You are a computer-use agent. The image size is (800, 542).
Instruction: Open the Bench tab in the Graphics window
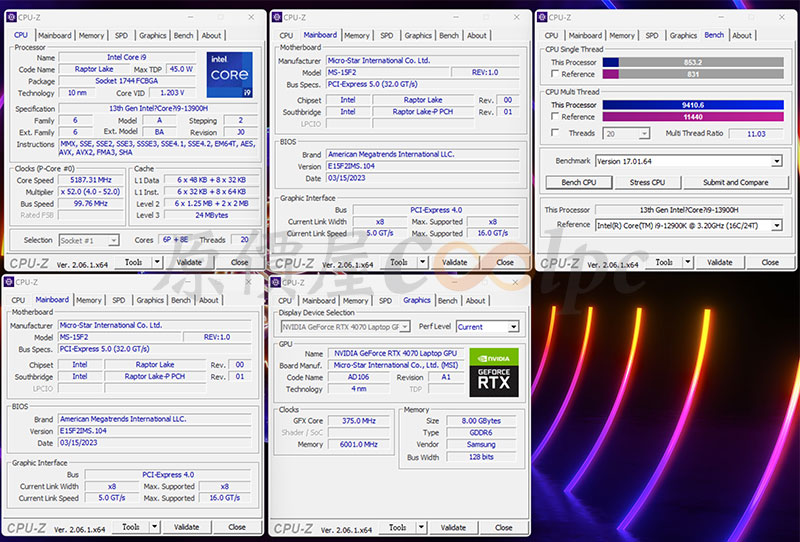tap(447, 301)
